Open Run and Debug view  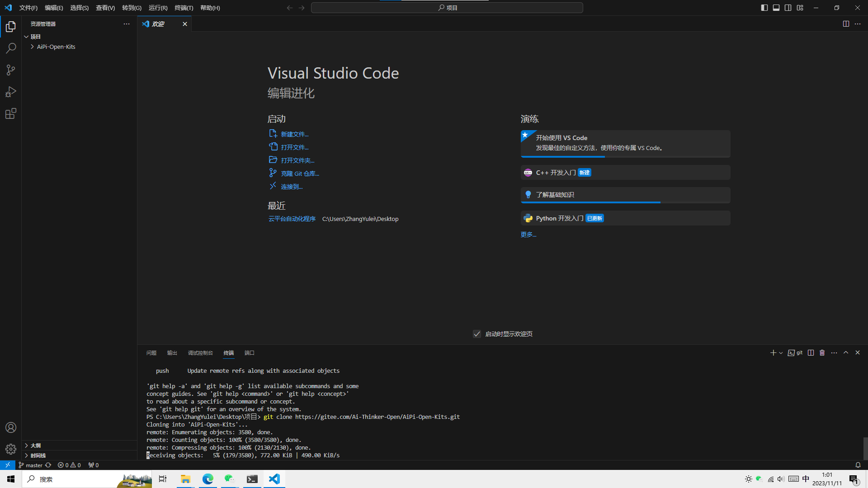click(11, 92)
